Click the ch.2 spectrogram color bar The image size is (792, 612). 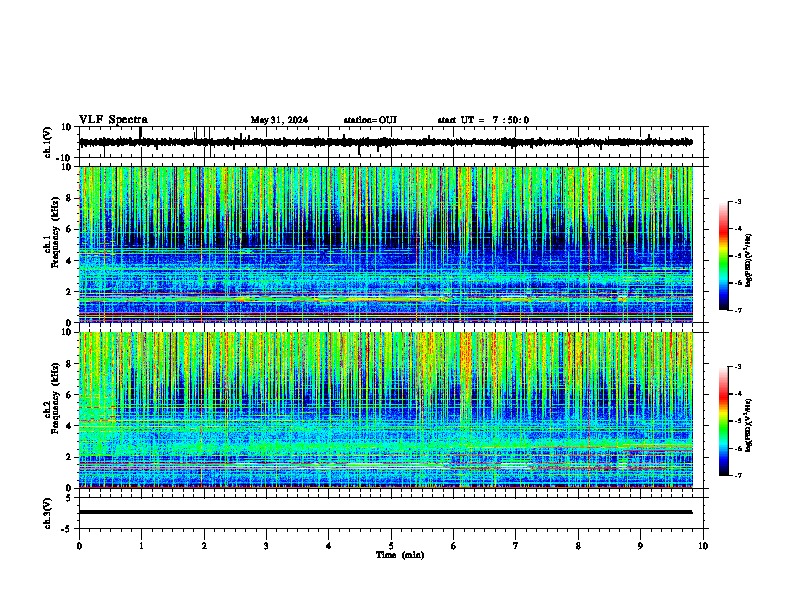coord(724,421)
